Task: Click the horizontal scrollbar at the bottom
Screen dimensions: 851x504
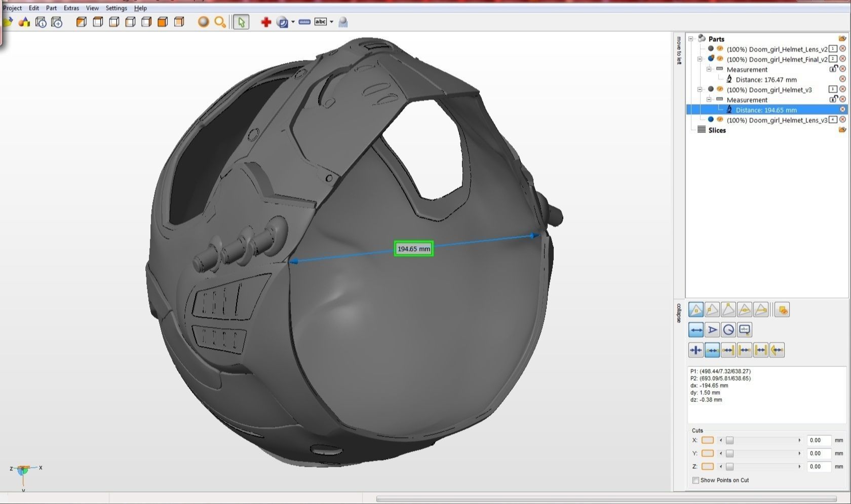Action: (x=606, y=499)
